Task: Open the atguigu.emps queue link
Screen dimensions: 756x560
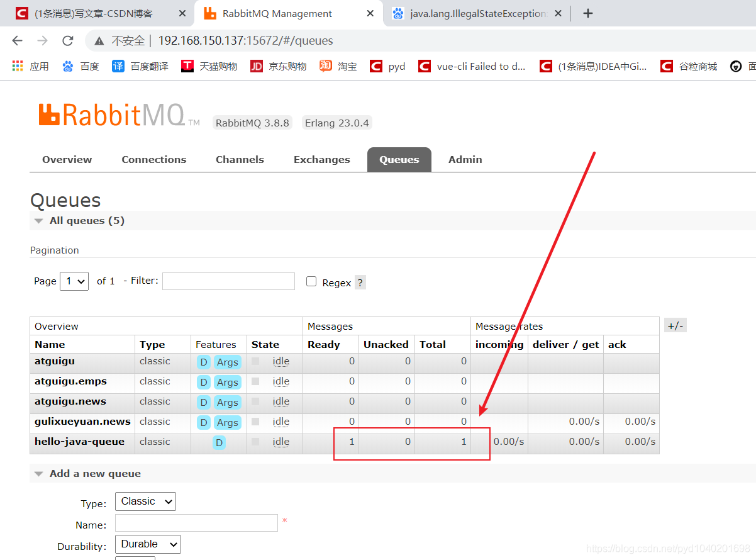Action: pyautogui.click(x=70, y=381)
